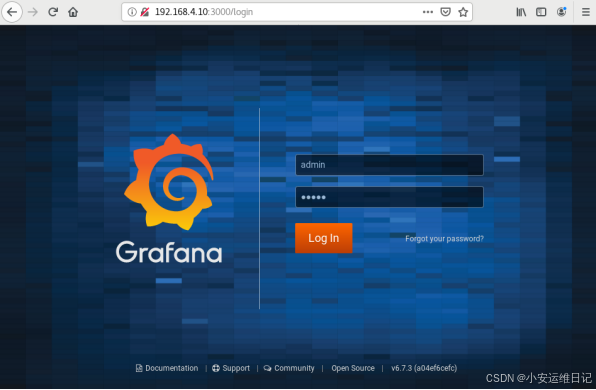
Task: Click the address bar URL 192.168.4.10:3000/login
Action: tap(204, 12)
